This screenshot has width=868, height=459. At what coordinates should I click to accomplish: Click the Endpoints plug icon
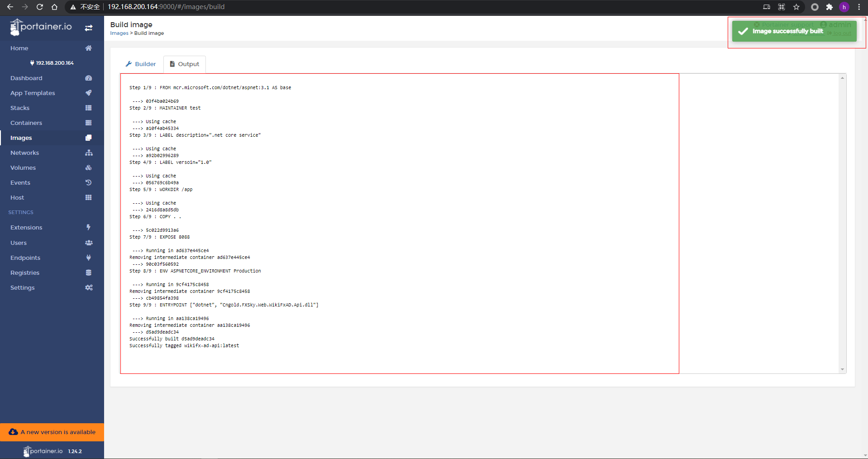pyautogui.click(x=88, y=258)
